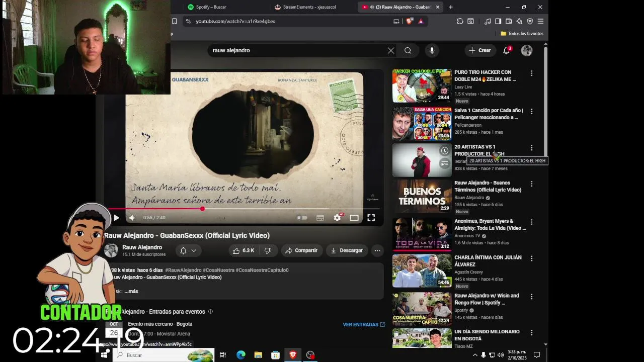Click the YouTube search magnifier button
This screenshot has width=644, height=362.
point(408,50)
